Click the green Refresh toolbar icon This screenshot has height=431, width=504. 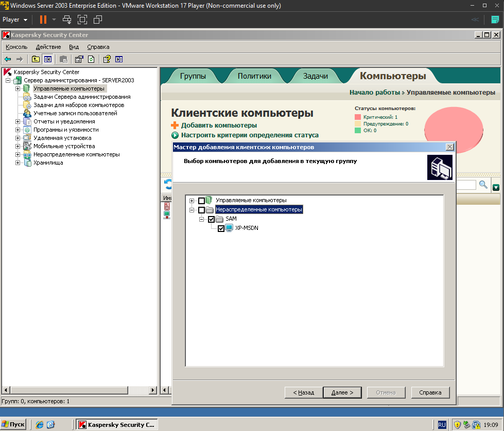pyautogui.click(x=91, y=59)
